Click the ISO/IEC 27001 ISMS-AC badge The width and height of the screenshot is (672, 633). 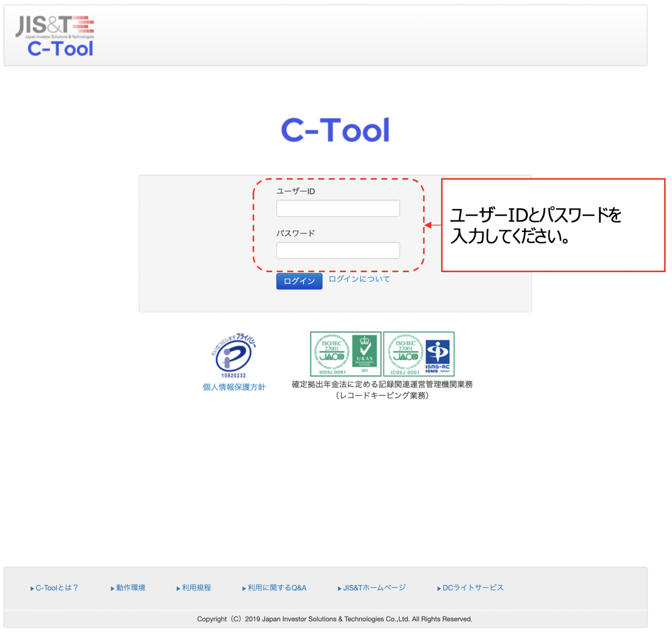pyautogui.click(x=419, y=354)
